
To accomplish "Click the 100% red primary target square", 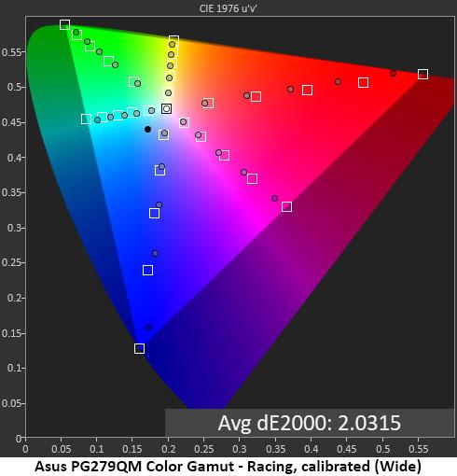I will tap(422, 74).
